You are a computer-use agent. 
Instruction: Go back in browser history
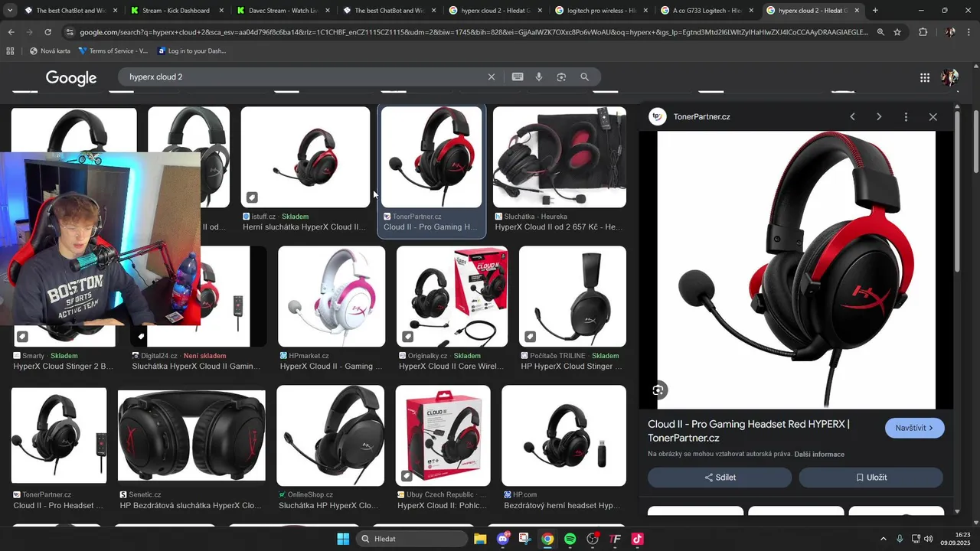(x=11, y=32)
